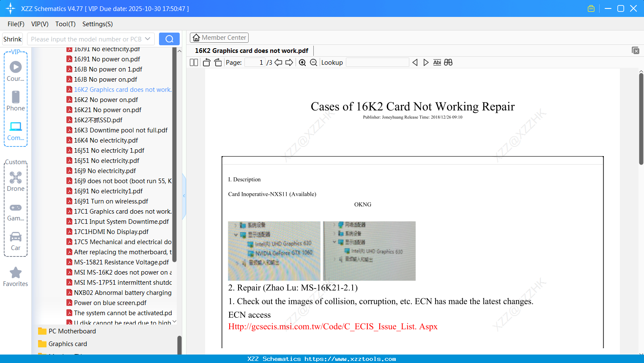Find previous lookup match triangle
Image resolution: width=644 pixels, height=363 pixels.
pyautogui.click(x=415, y=63)
